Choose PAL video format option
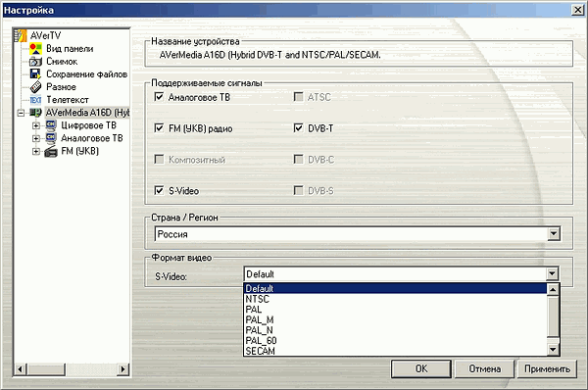The width and height of the screenshot is (588, 390). tap(396, 310)
